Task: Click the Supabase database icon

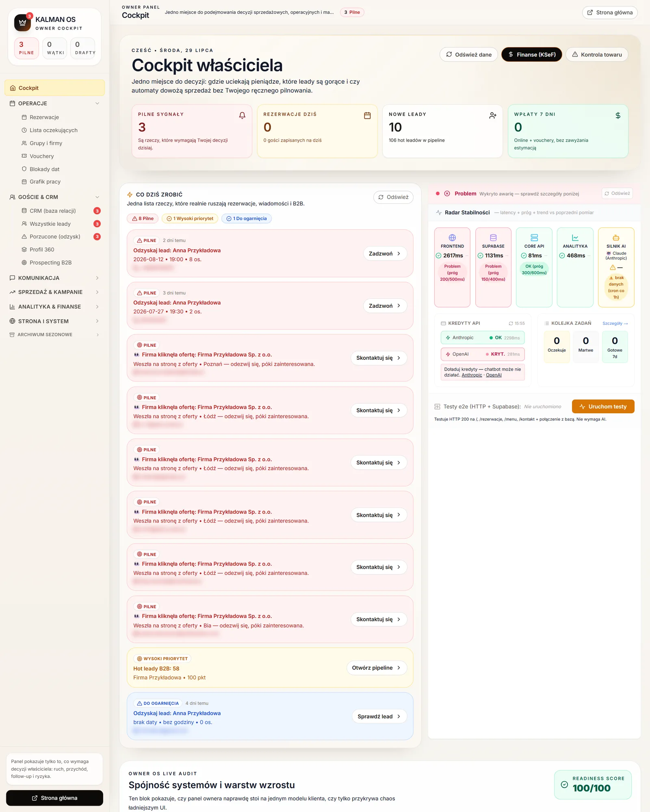Action: tap(493, 238)
